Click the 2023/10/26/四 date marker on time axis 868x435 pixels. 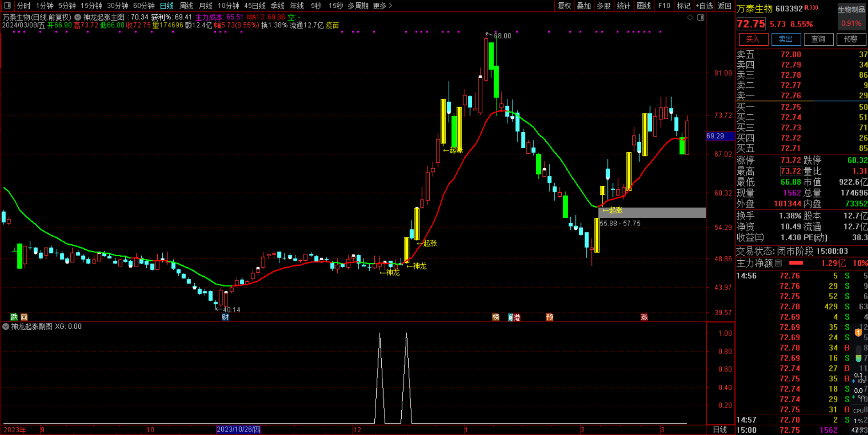pyautogui.click(x=239, y=430)
